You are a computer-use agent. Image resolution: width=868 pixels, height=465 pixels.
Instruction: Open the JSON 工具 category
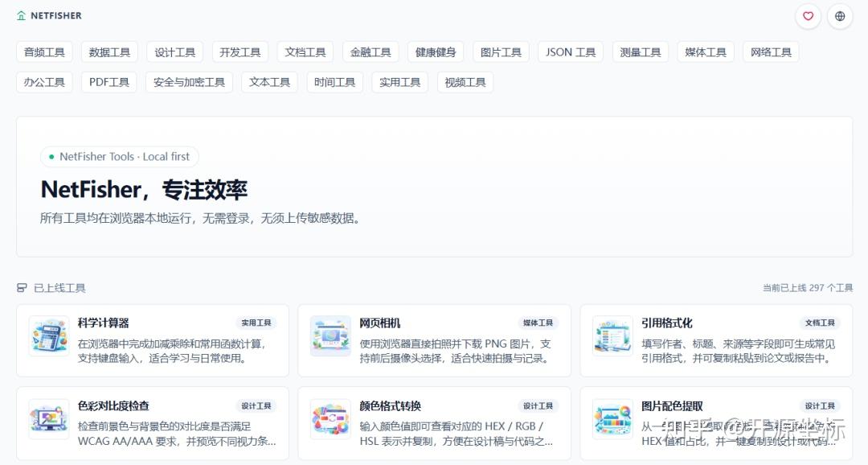click(x=571, y=52)
